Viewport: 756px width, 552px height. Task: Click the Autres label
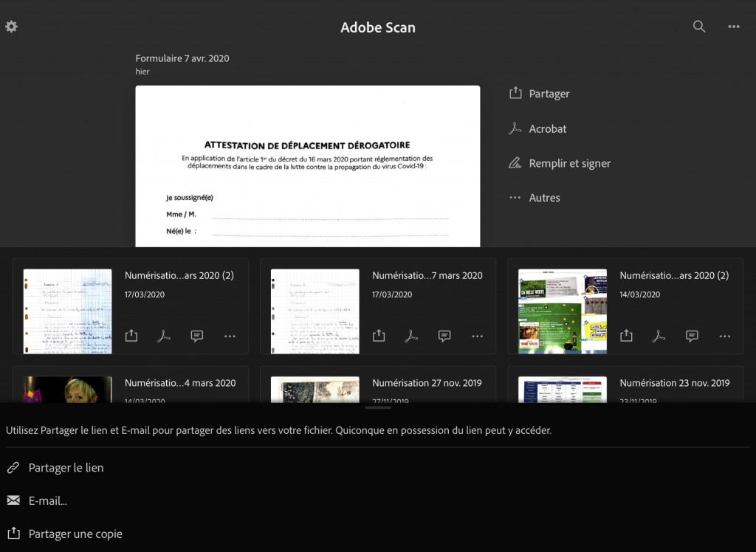(544, 198)
